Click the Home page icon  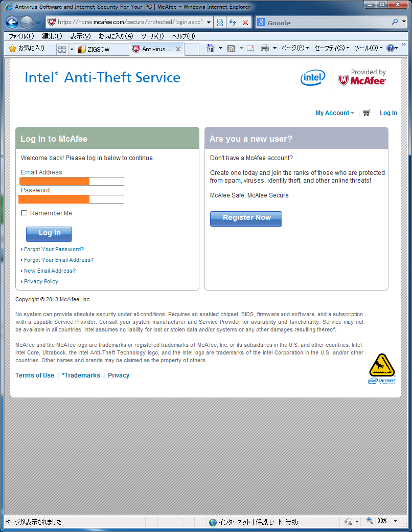click(x=211, y=48)
